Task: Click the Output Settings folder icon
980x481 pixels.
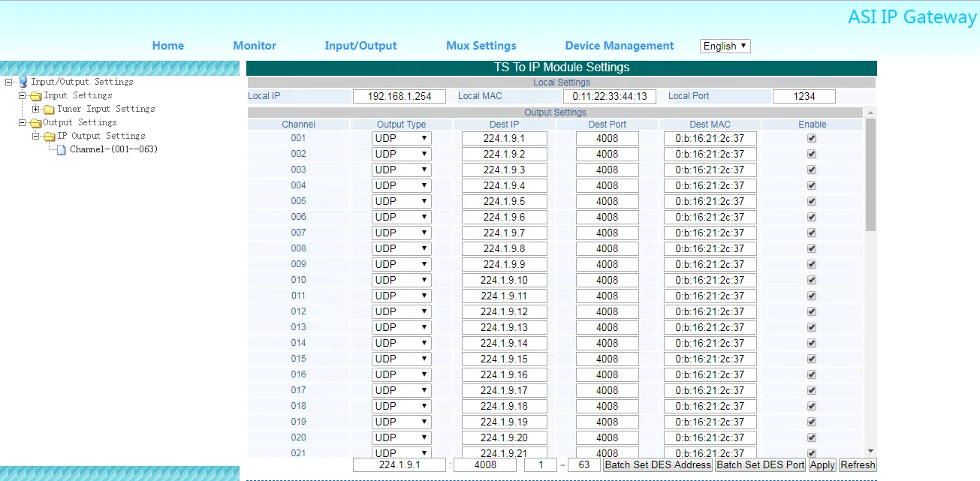Action: click(x=35, y=123)
